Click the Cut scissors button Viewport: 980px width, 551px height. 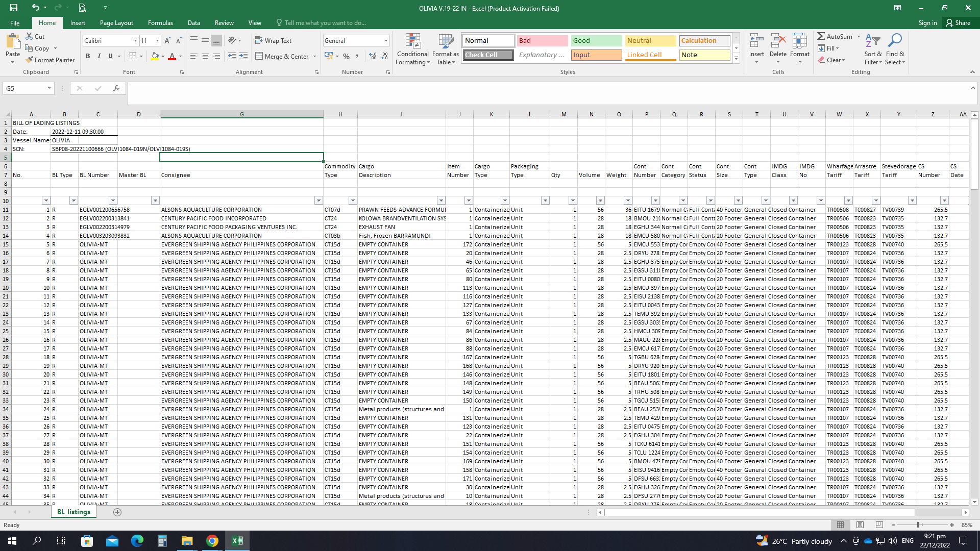pyautogui.click(x=35, y=36)
